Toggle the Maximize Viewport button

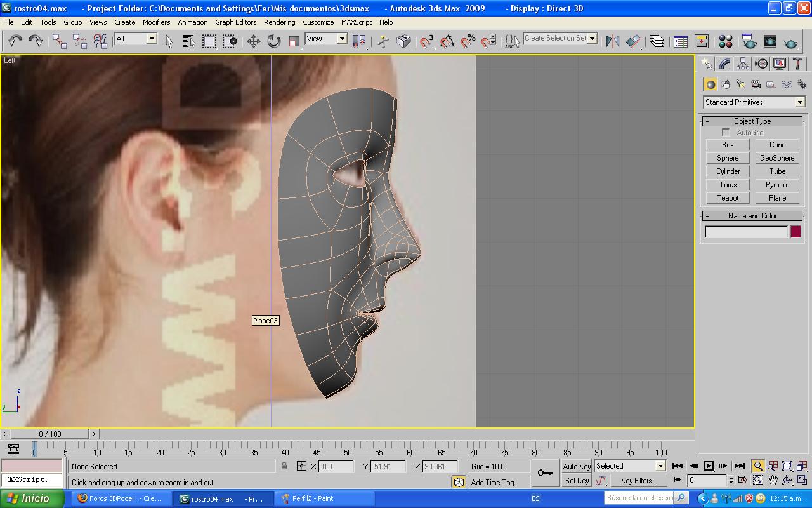tap(802, 480)
